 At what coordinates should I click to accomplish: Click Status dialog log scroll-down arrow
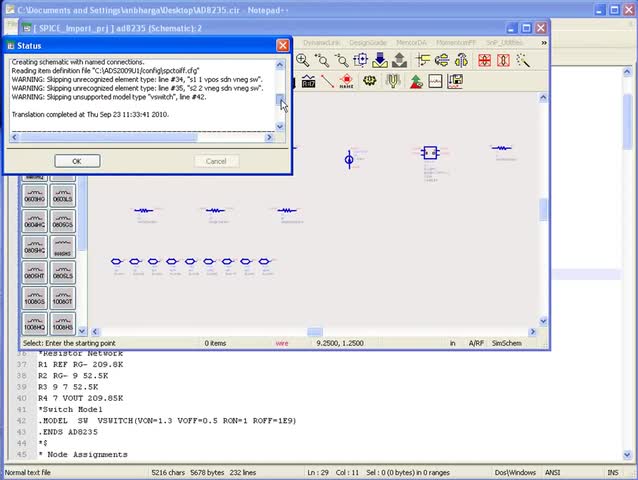280,127
